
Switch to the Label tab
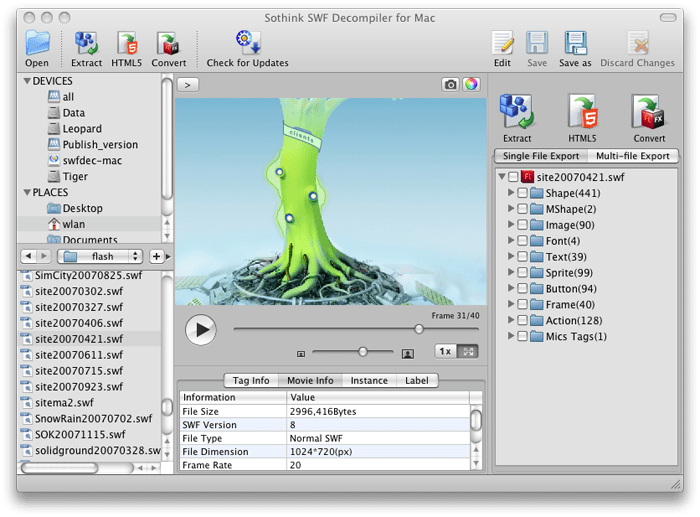417,380
